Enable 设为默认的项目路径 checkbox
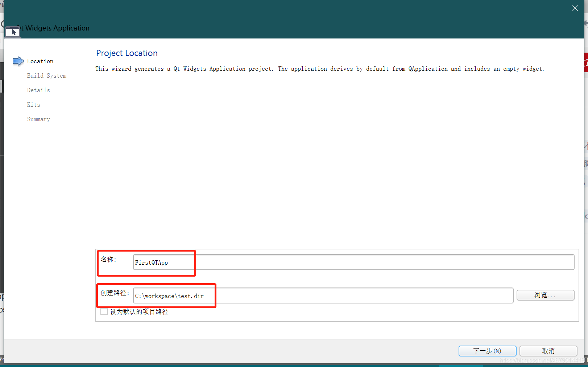The image size is (588, 367). click(104, 311)
